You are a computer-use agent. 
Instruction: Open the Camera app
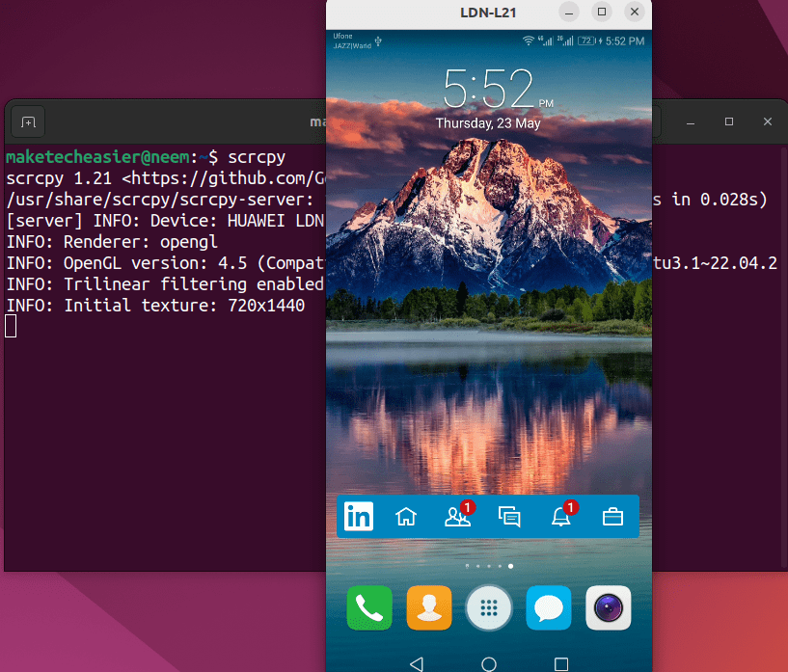point(608,607)
